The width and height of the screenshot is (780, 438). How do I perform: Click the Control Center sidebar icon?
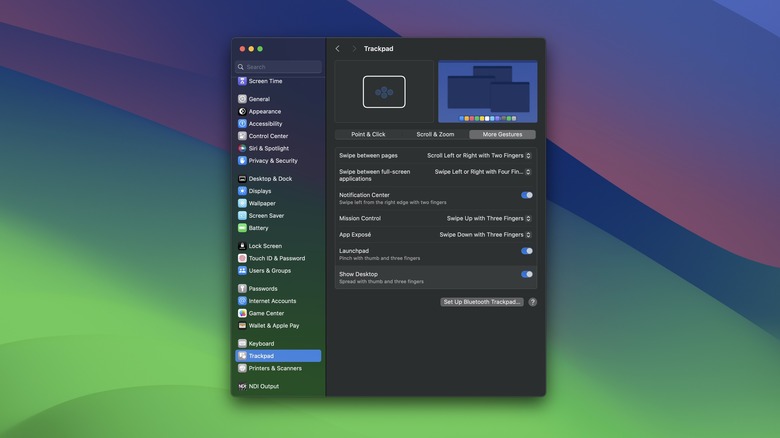(x=242, y=136)
